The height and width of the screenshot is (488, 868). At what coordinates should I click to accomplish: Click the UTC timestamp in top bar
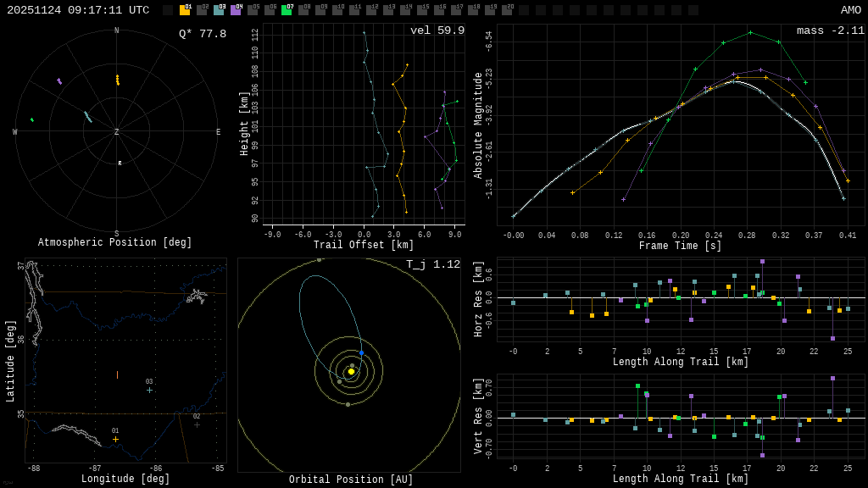pos(78,10)
